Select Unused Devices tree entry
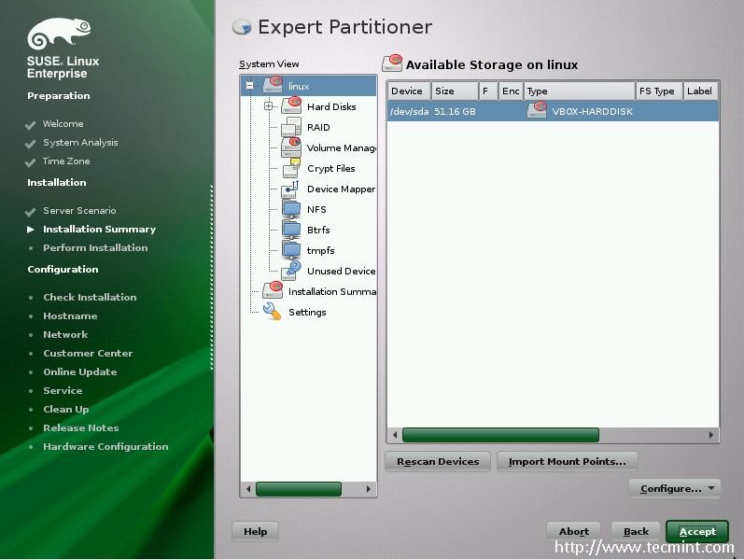The width and height of the screenshot is (744, 560). [x=341, y=271]
